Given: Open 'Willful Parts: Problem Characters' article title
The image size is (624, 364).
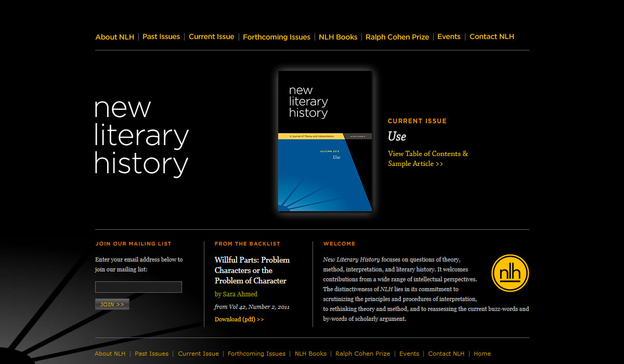Looking at the screenshot, I should 252,270.
